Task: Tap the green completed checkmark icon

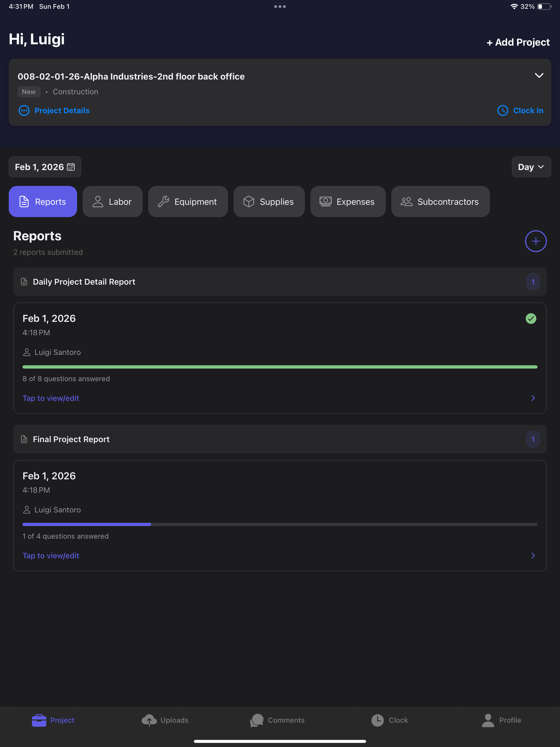Action: 531,319
